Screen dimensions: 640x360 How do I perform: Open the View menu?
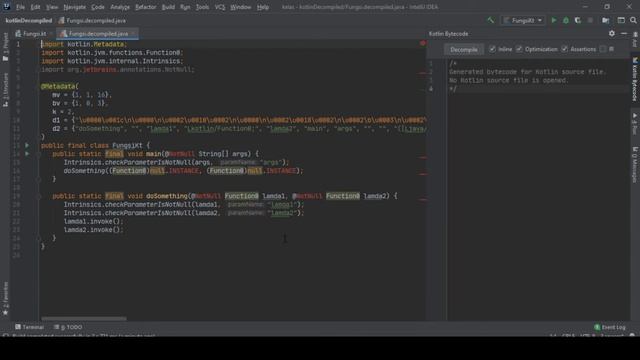point(52,7)
